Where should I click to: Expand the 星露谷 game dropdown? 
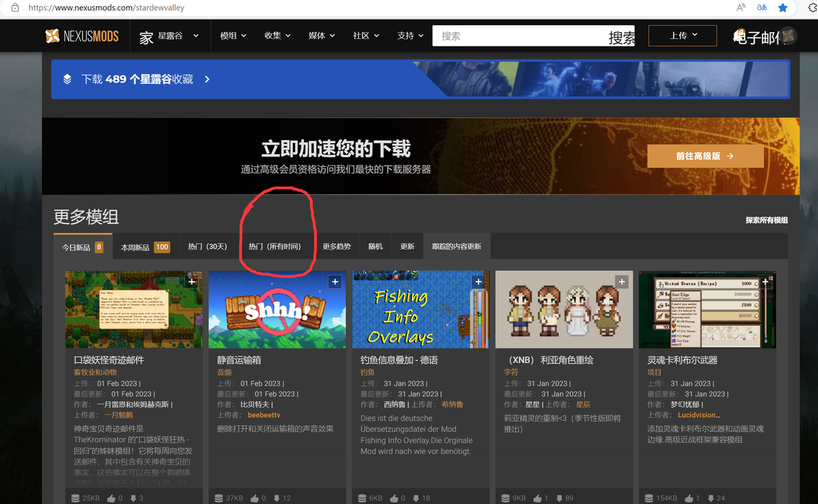point(196,36)
